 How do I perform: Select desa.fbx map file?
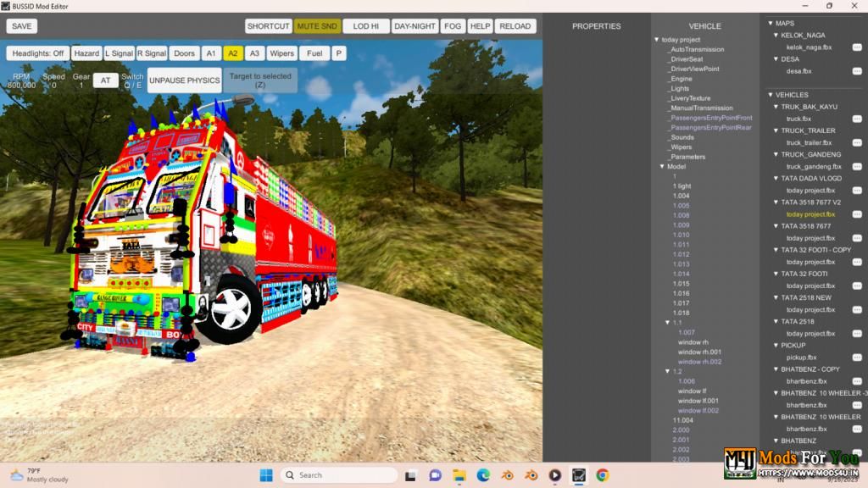pyautogui.click(x=798, y=71)
